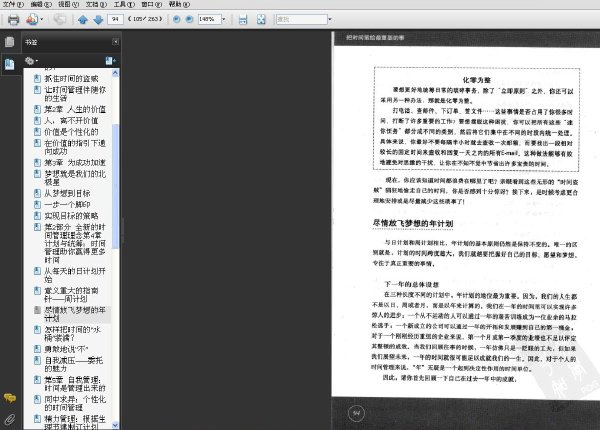The image size is (600, 430).
Task: Click the bookmarks scrollbar up arrow
Action: tap(116, 73)
